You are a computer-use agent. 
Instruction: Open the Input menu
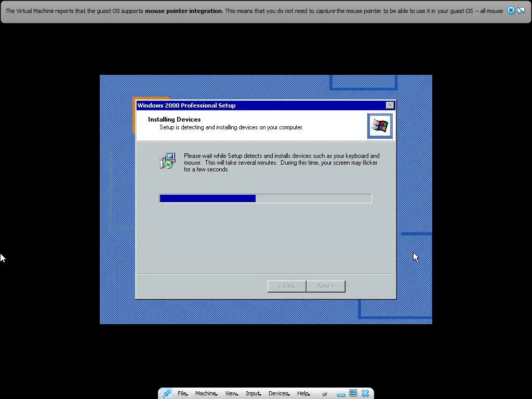coord(254,393)
